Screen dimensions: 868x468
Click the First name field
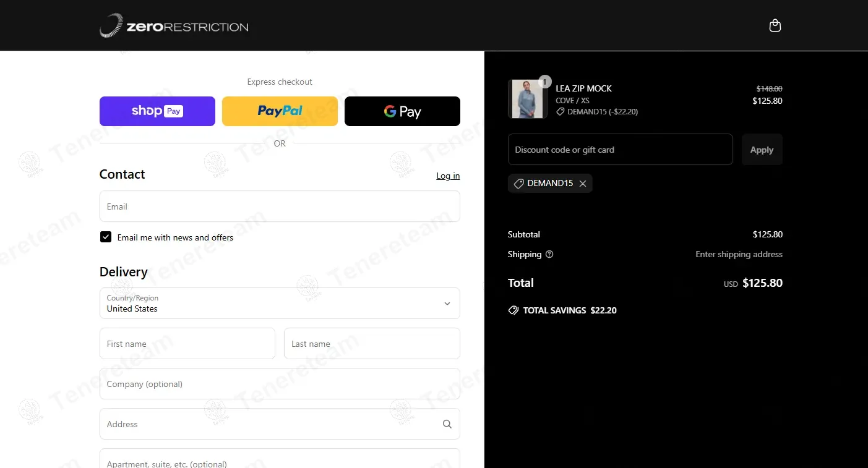(x=187, y=344)
